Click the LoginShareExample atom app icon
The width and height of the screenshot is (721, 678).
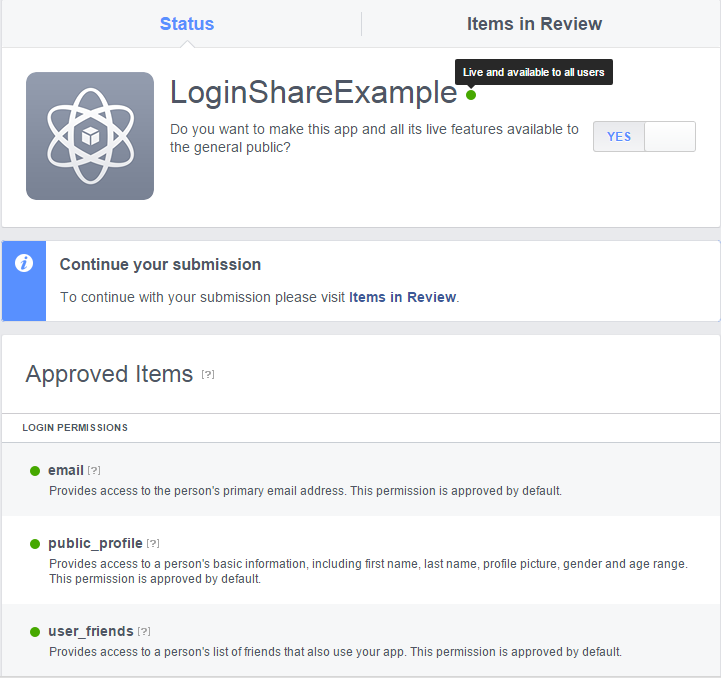pos(90,136)
